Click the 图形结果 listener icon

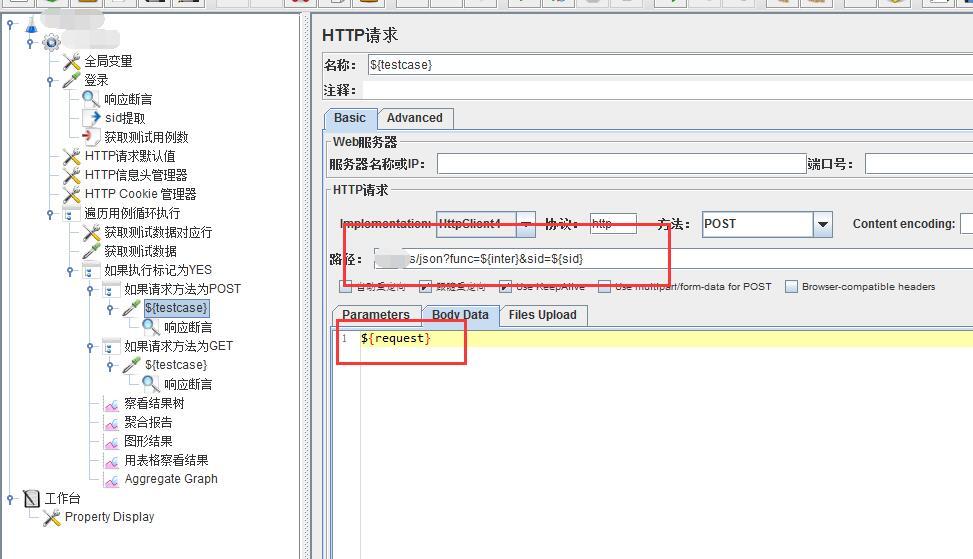(112, 442)
